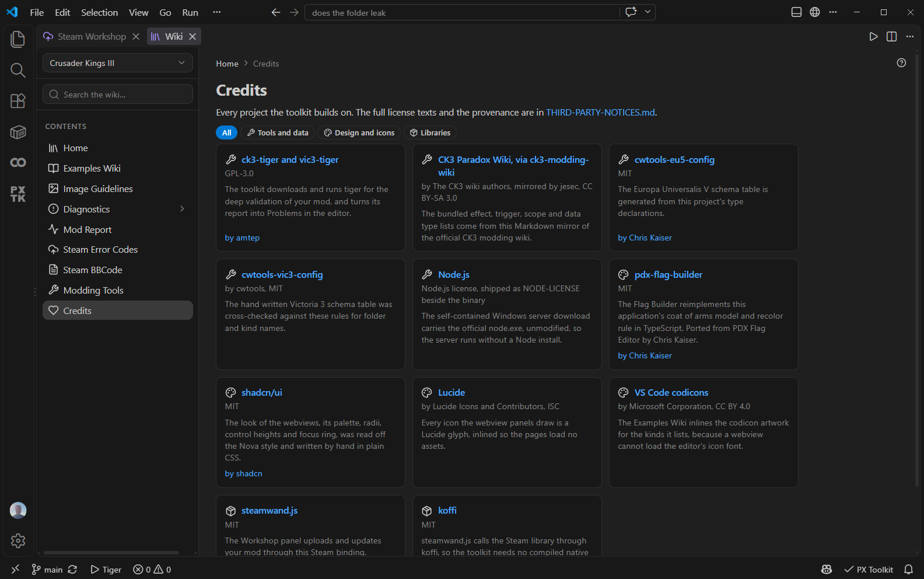Image resolution: width=924 pixels, height=579 pixels.
Task: Open title bar more options ellipsis
Action: point(833,12)
